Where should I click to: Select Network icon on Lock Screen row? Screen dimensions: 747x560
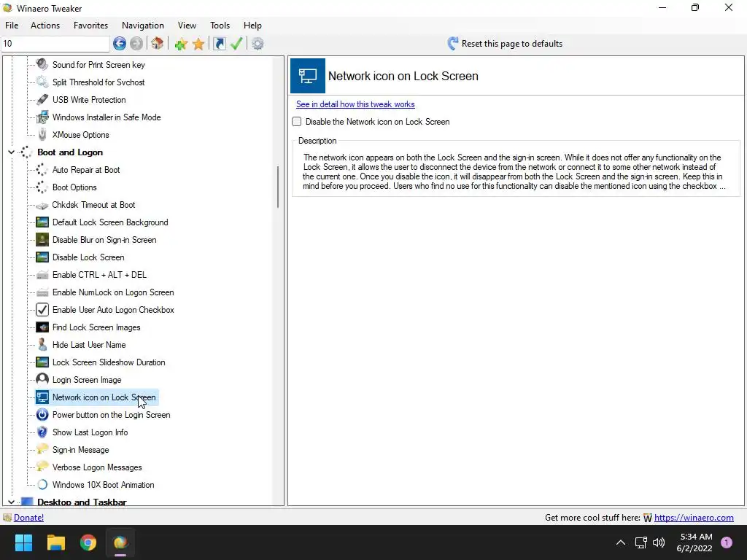(x=97, y=397)
